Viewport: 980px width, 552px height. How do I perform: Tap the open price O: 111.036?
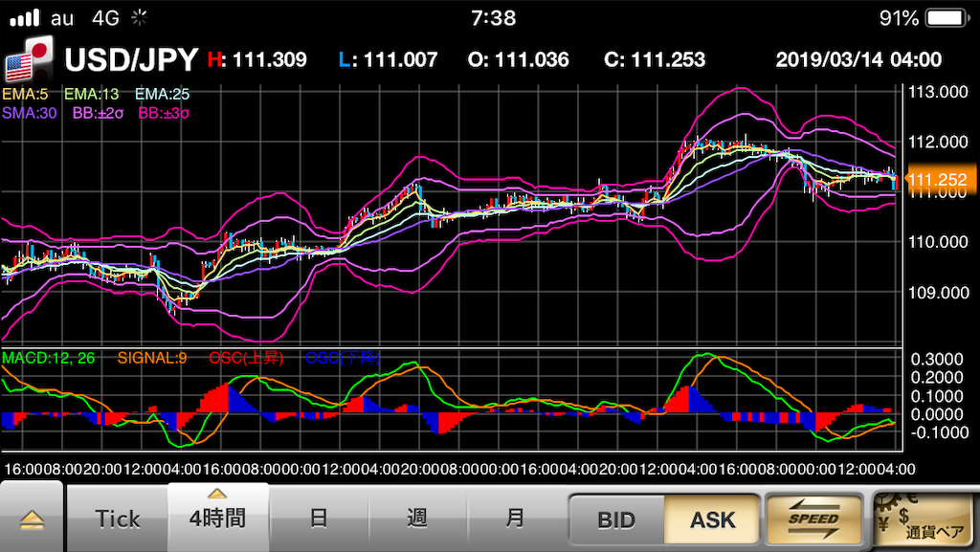(x=518, y=60)
